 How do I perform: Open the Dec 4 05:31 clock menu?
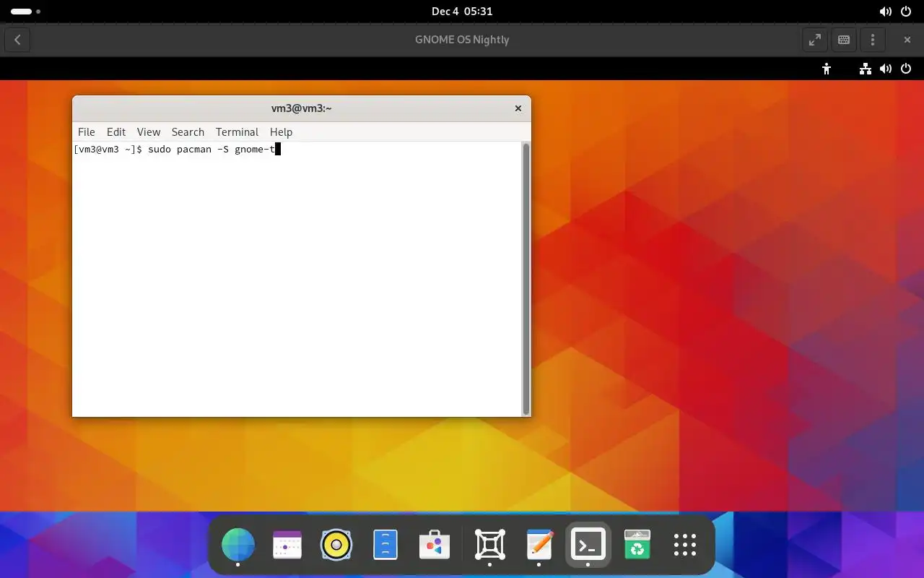(x=462, y=12)
